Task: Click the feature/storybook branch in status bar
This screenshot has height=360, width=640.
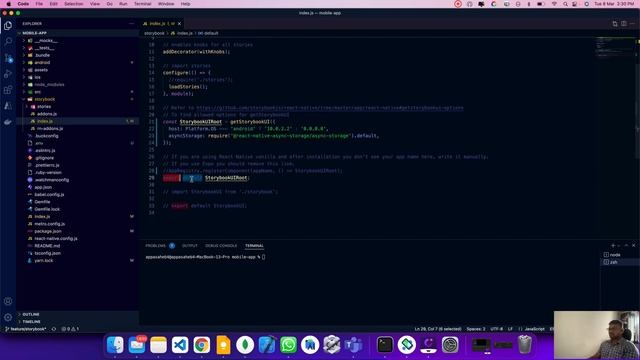Action: [25, 329]
